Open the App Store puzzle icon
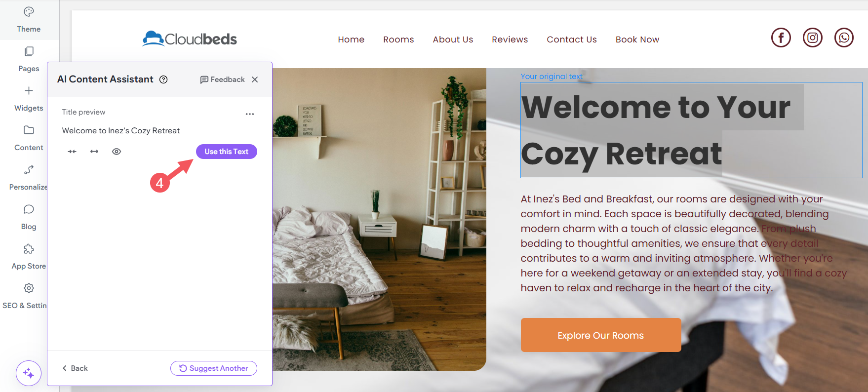The image size is (868, 392). point(29,257)
